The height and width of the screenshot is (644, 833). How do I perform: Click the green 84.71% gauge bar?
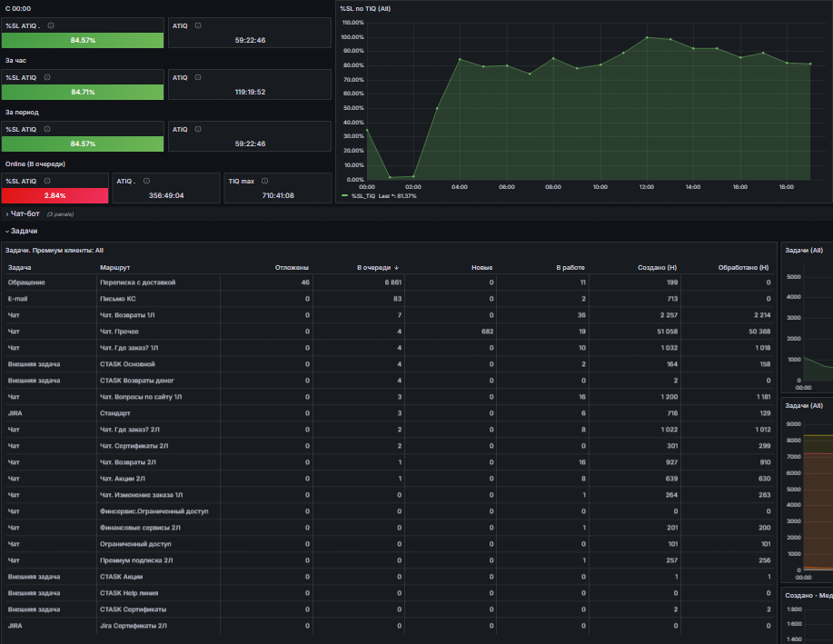[83, 92]
